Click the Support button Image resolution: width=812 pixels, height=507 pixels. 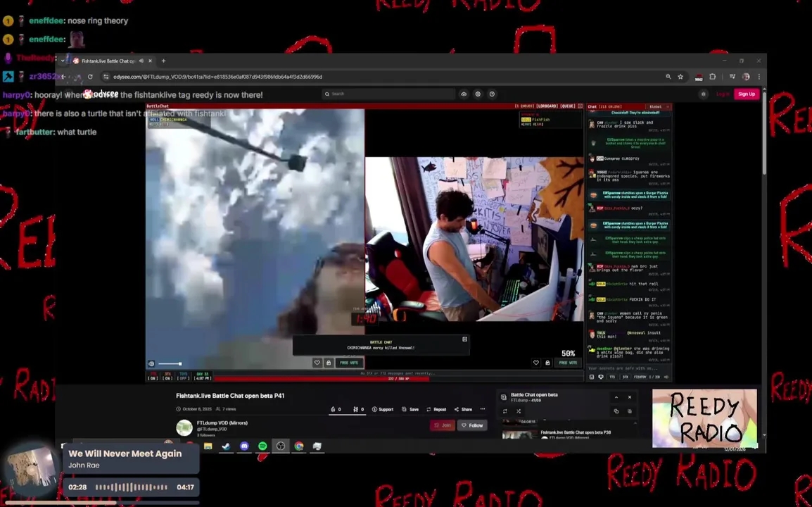point(382,409)
